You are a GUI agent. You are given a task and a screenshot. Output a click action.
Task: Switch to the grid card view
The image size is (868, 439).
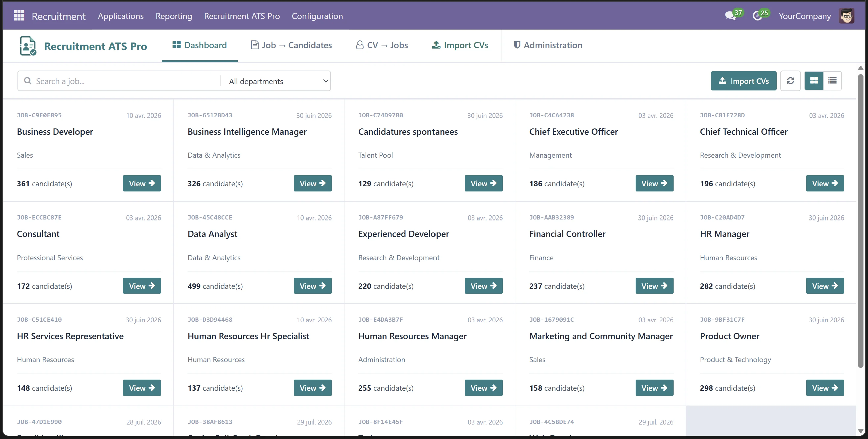(x=814, y=81)
